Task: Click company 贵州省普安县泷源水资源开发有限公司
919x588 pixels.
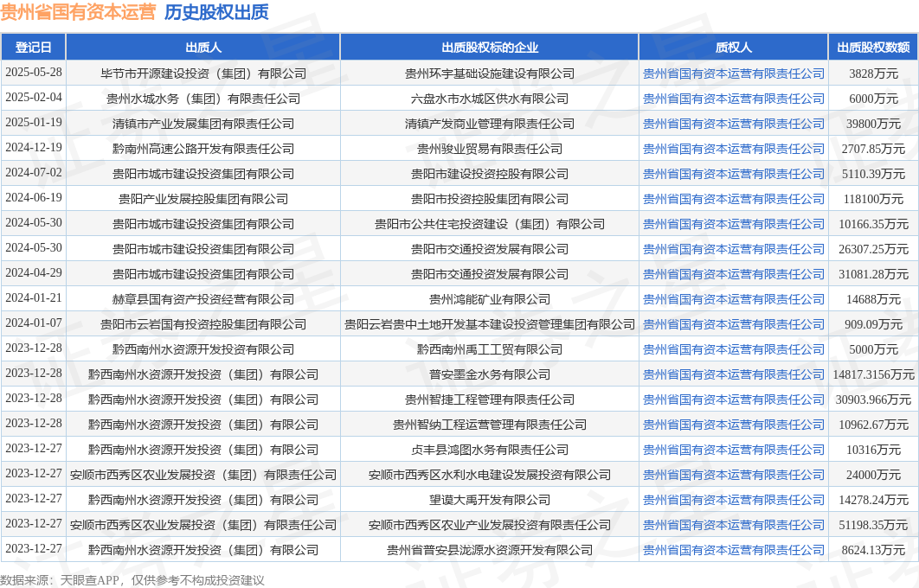Action: (490, 550)
